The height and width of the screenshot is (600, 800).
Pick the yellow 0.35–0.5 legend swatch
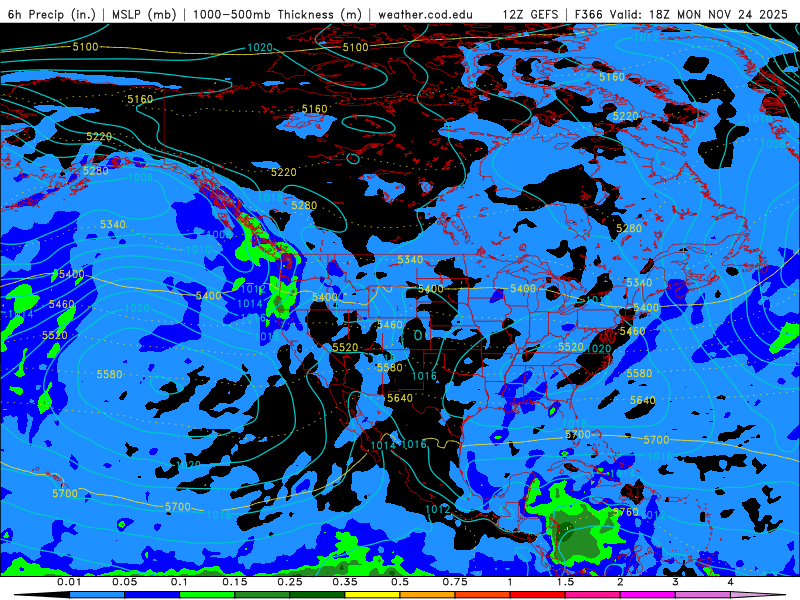(x=372, y=595)
